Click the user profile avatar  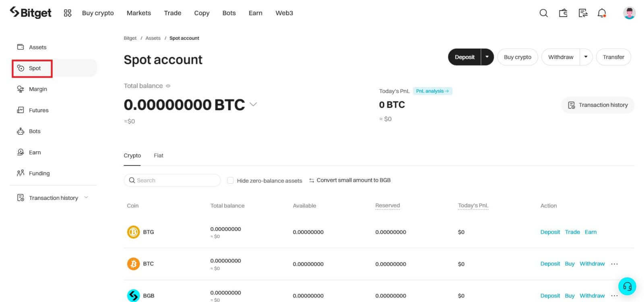[629, 13]
